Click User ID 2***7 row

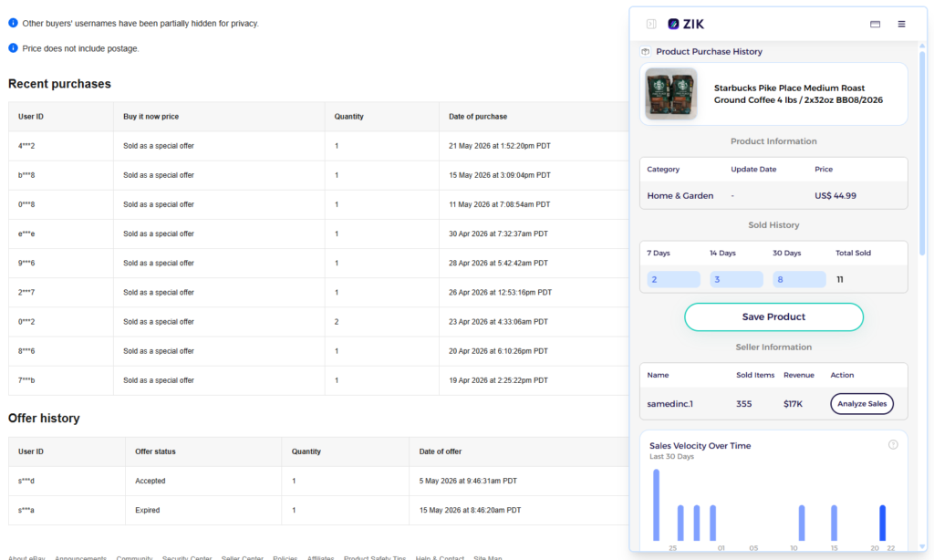click(26, 293)
